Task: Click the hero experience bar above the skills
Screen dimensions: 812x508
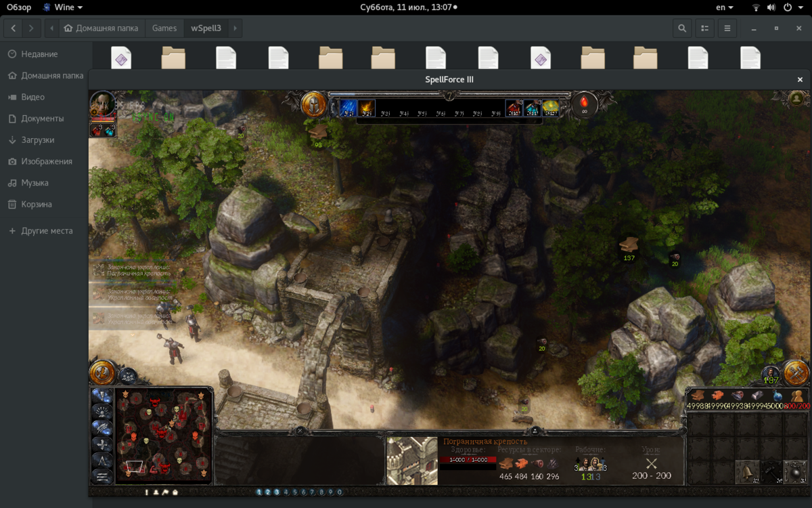Action: click(x=449, y=96)
